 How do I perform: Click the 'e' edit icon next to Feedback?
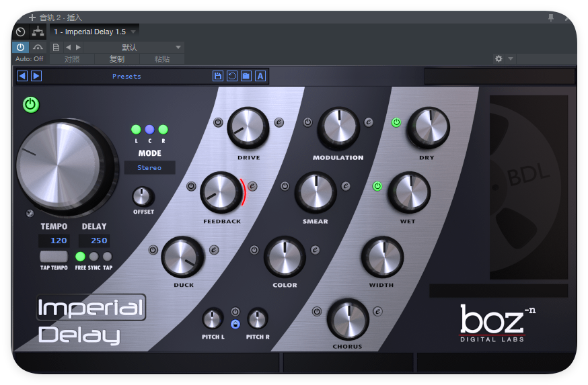point(252,186)
